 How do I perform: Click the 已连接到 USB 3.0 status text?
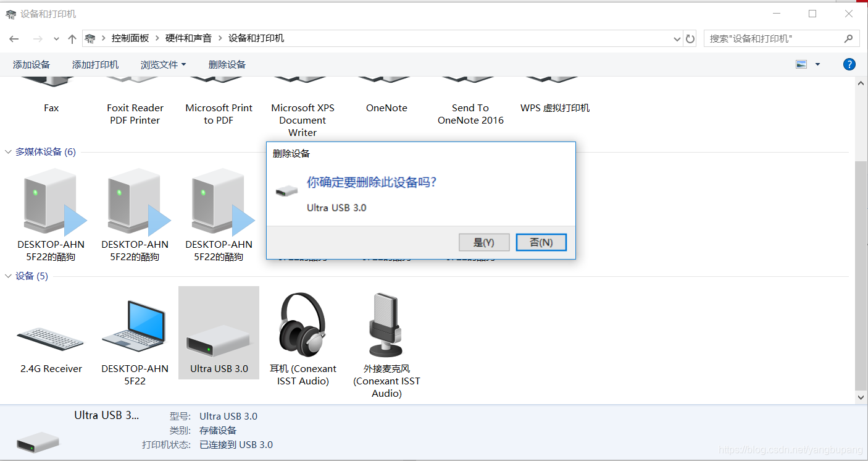(x=236, y=444)
